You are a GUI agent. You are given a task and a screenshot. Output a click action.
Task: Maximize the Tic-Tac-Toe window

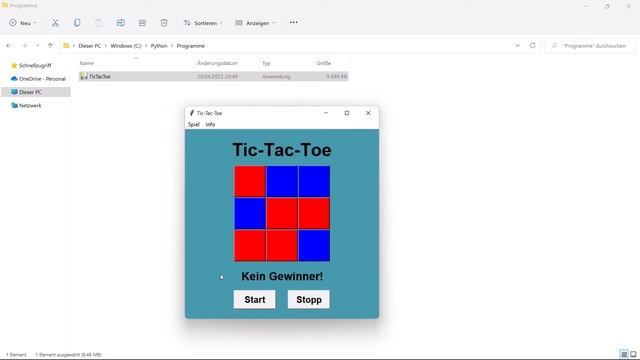(x=347, y=113)
